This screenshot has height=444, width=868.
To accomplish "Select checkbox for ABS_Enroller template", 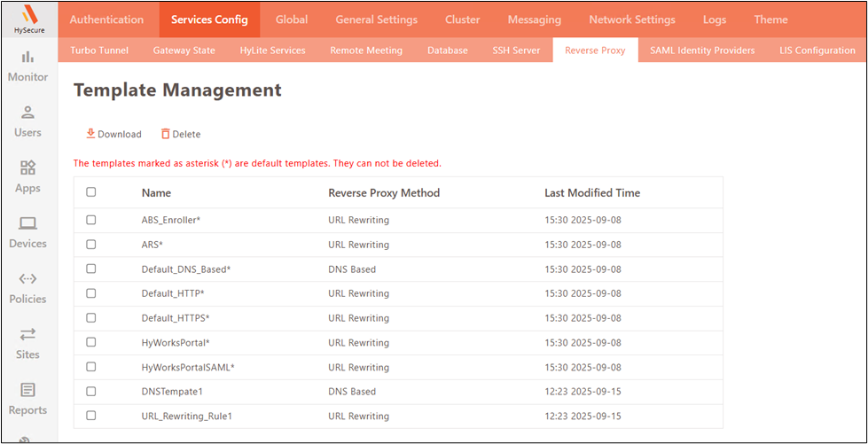I will click(91, 220).
